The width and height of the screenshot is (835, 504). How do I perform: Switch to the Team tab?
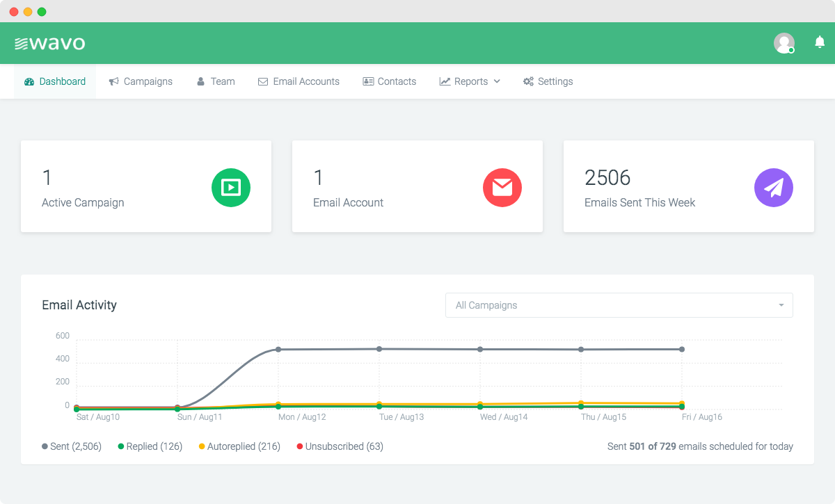click(216, 81)
